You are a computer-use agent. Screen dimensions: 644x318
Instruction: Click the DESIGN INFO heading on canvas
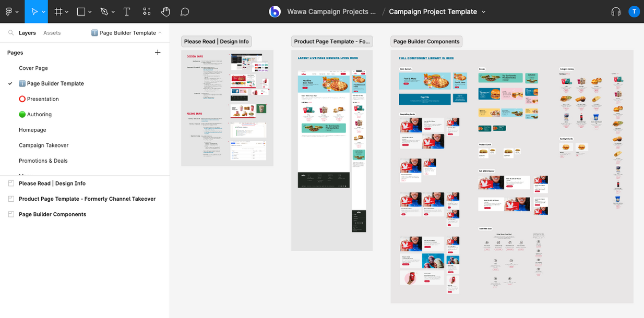point(195,56)
